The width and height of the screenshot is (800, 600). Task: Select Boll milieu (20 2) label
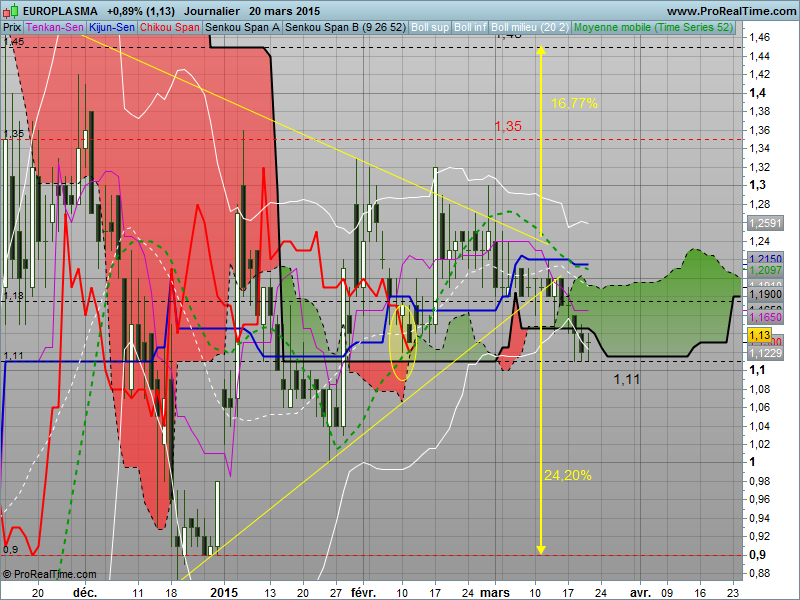[530, 27]
